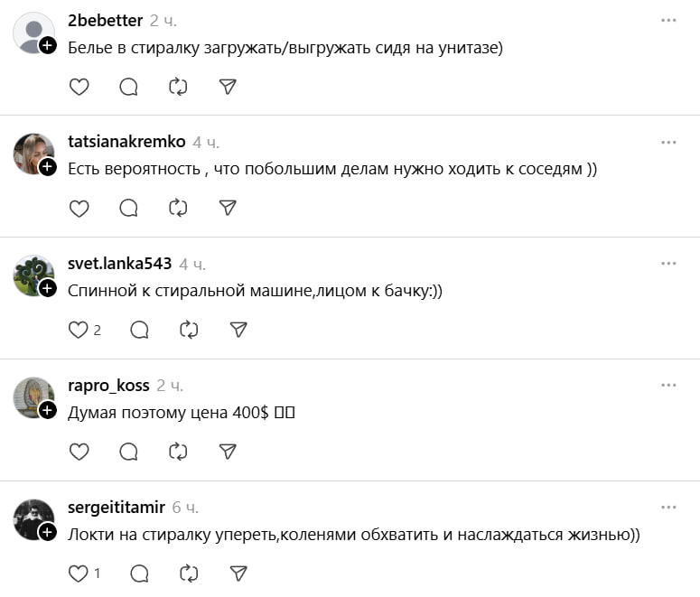This screenshot has width=700, height=597.
Task: Repost svet.lanka543's comment
Action: click(x=189, y=330)
